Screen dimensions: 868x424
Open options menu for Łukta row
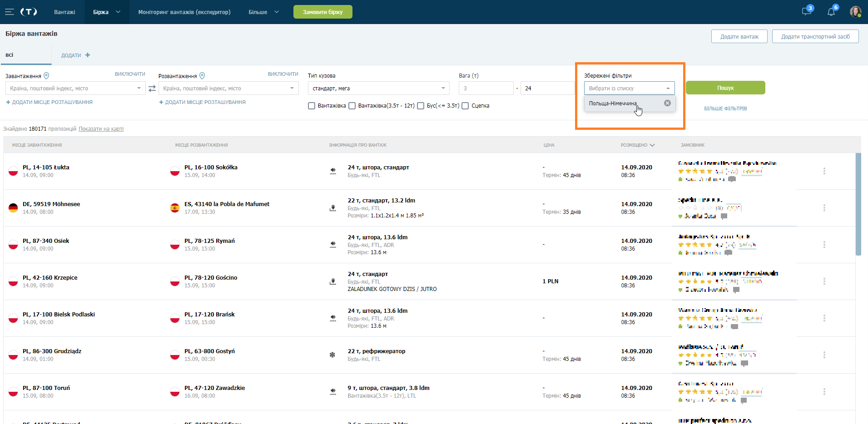point(824,171)
